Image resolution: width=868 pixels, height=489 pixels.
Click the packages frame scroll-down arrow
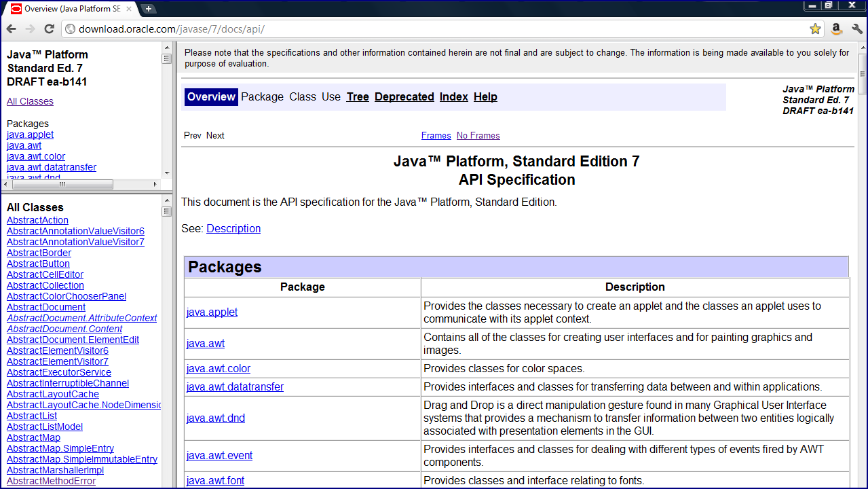tap(167, 174)
